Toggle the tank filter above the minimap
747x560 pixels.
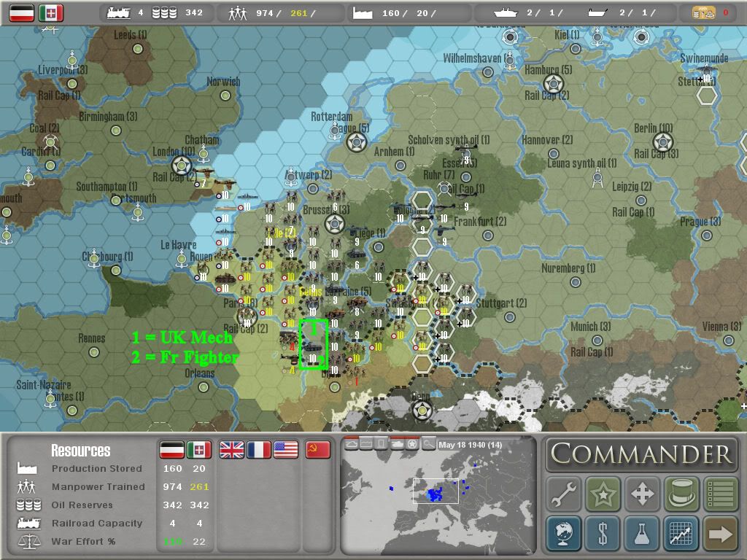tap(397, 444)
